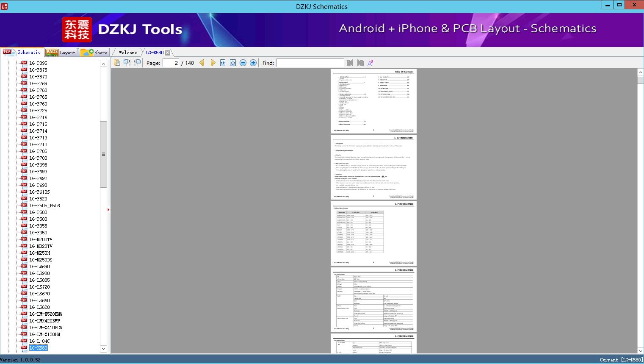Zoom in with the plus icon
Viewport: 644px width, 364px height.
tap(253, 63)
